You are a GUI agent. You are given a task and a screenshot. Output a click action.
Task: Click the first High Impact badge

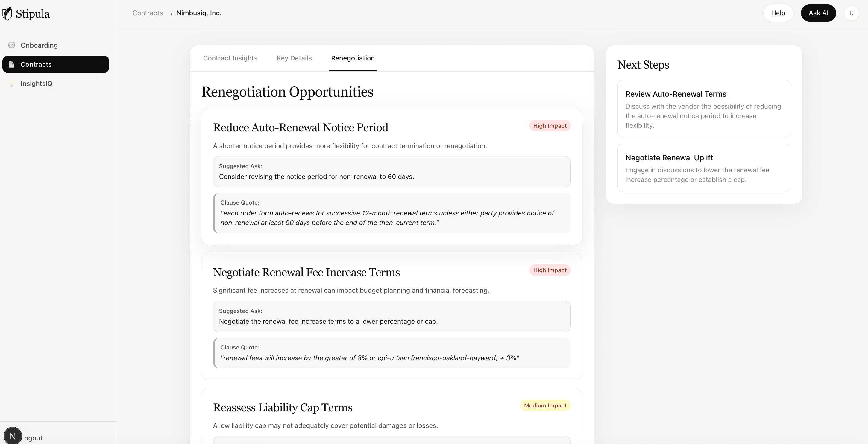tap(550, 126)
